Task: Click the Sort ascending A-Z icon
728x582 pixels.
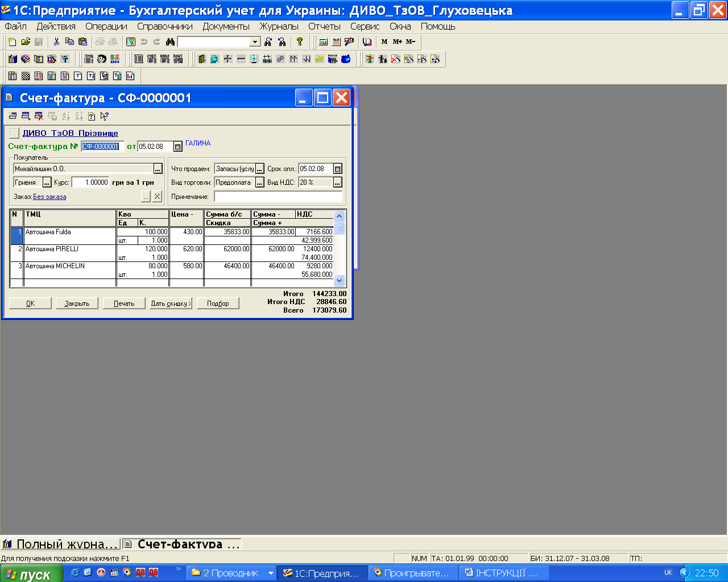Action: [x=66, y=116]
